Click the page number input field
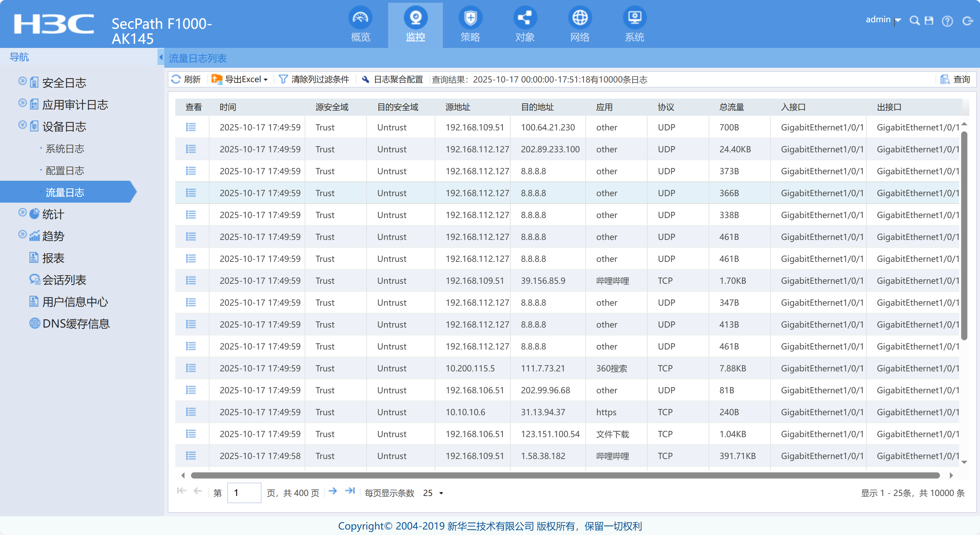Screen dimensions: 980x535 point(244,493)
